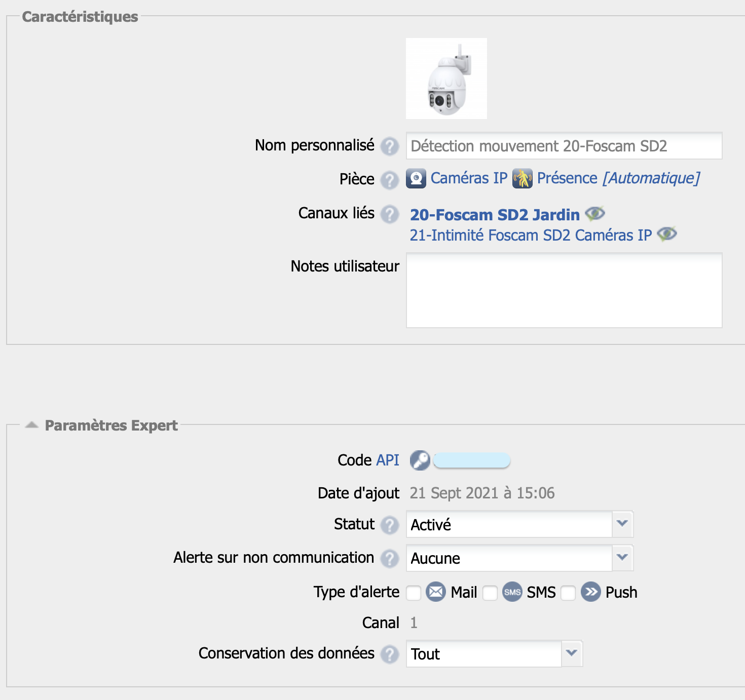This screenshot has height=700, width=745.
Task: Click the Présence motion category icon
Action: (523, 178)
